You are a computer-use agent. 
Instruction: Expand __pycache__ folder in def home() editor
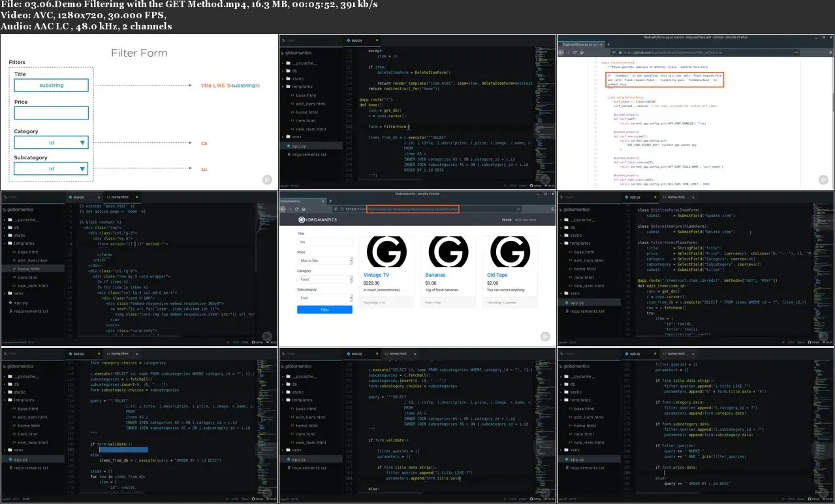[302, 63]
